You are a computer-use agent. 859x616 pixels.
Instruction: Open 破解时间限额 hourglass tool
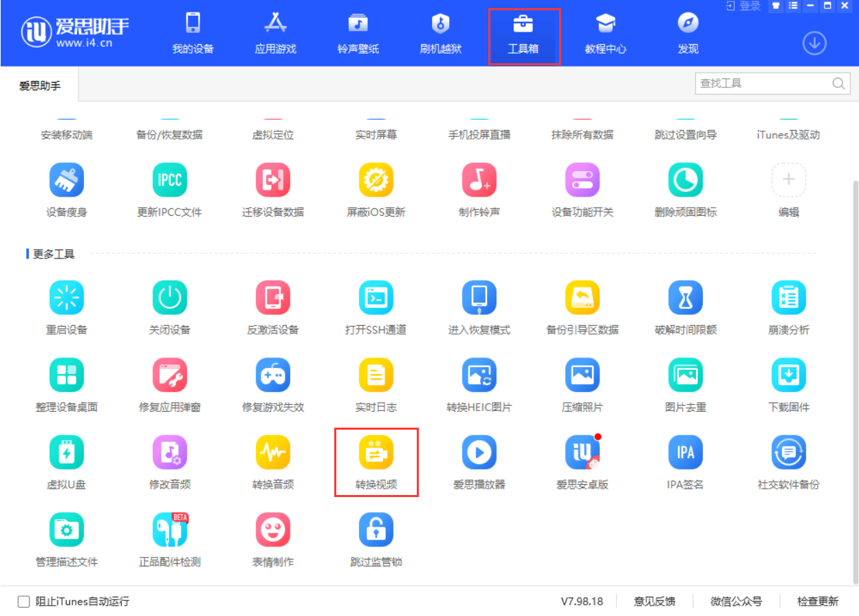686,298
